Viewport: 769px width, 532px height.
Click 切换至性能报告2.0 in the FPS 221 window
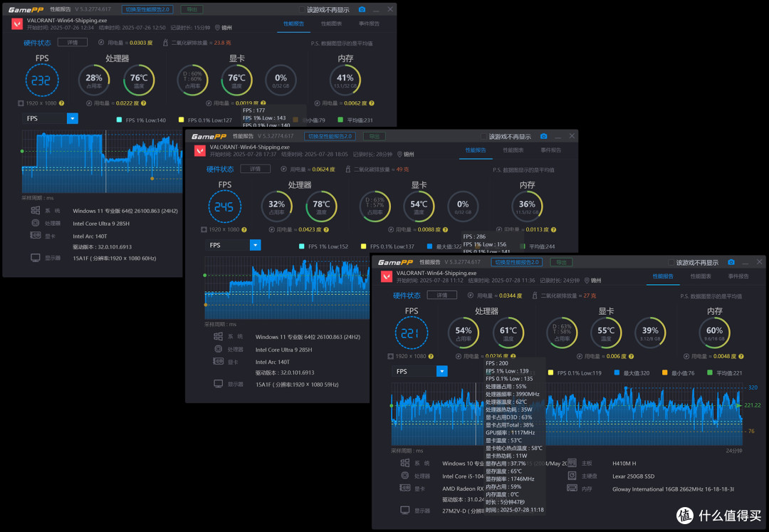[517, 262]
